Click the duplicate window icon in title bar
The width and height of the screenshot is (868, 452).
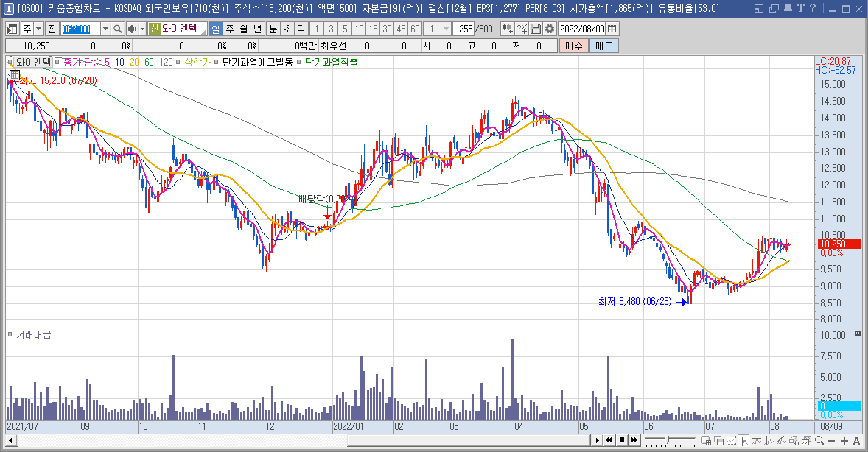click(x=774, y=8)
